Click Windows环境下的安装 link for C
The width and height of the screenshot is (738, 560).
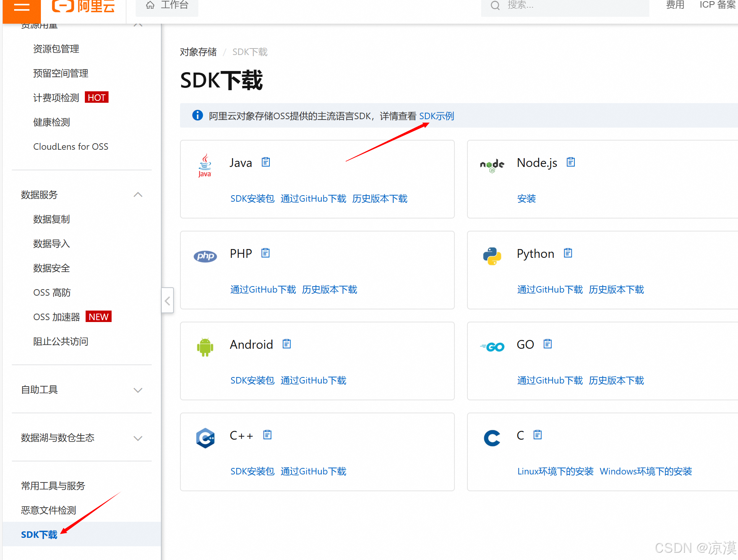(x=646, y=471)
